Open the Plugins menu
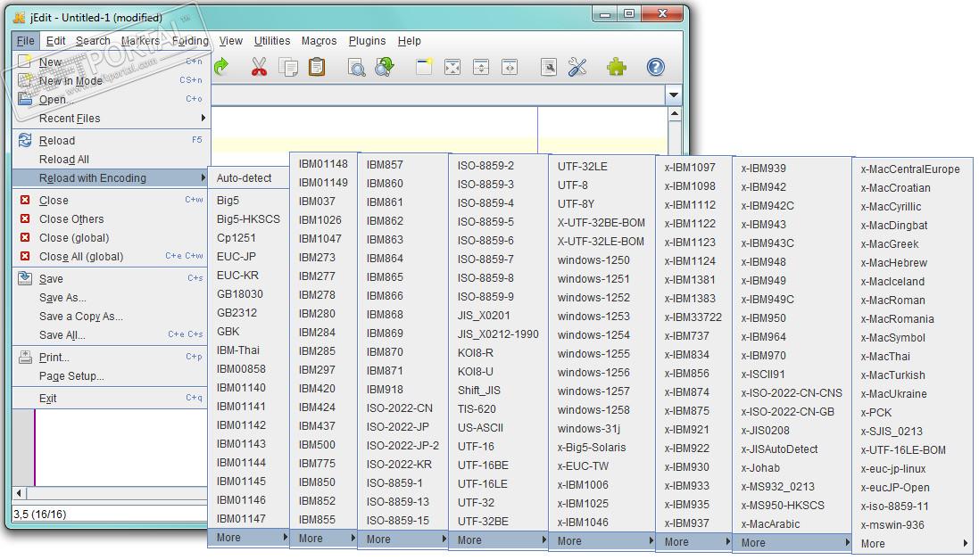 367,40
